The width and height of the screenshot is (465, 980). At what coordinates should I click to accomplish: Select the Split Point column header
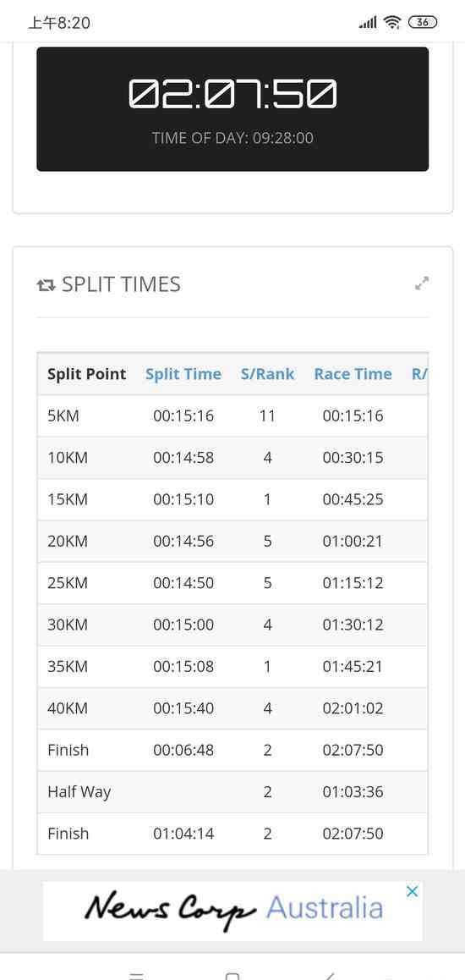[x=87, y=374]
